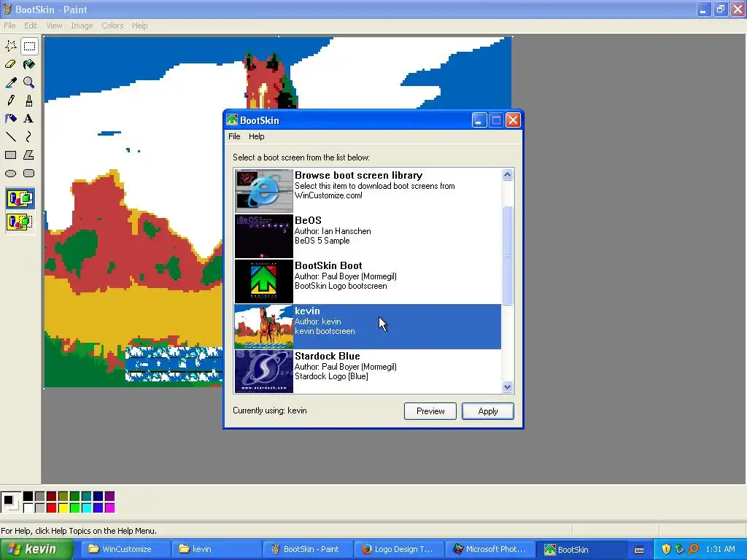The width and height of the screenshot is (747, 560).
Task: Minimize the BootSkin dialog window
Action: pyautogui.click(x=479, y=120)
